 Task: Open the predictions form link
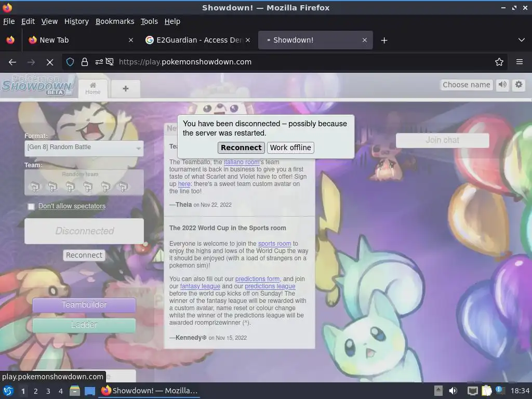257,279
